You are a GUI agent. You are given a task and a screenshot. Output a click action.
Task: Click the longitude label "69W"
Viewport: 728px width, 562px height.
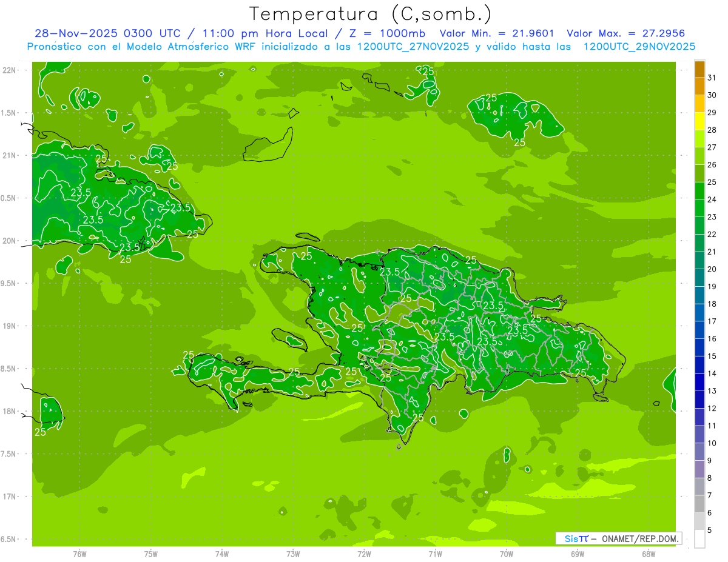tap(577, 554)
